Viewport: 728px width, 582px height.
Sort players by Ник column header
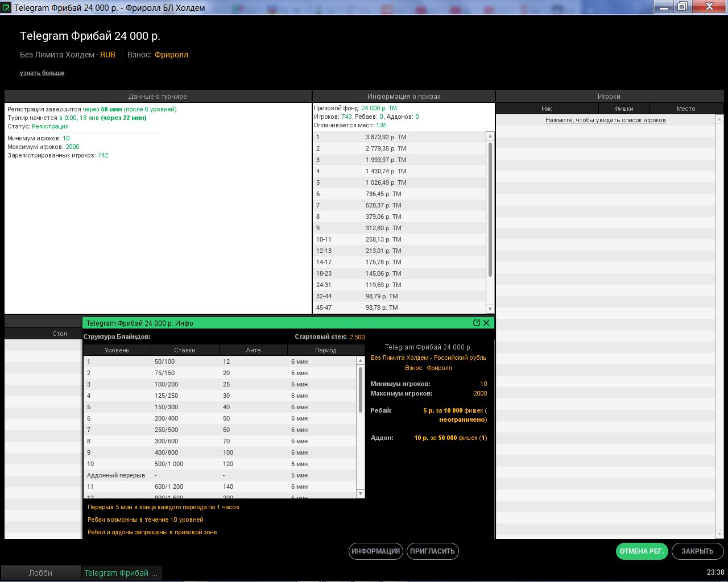pyautogui.click(x=547, y=109)
